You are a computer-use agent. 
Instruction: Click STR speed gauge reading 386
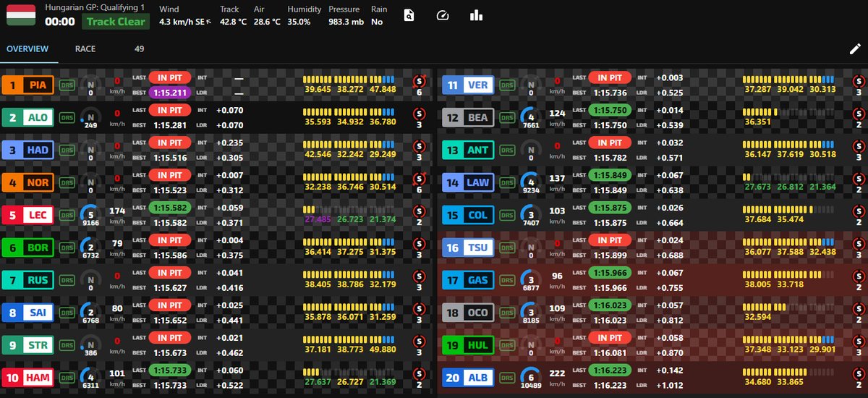coord(90,355)
